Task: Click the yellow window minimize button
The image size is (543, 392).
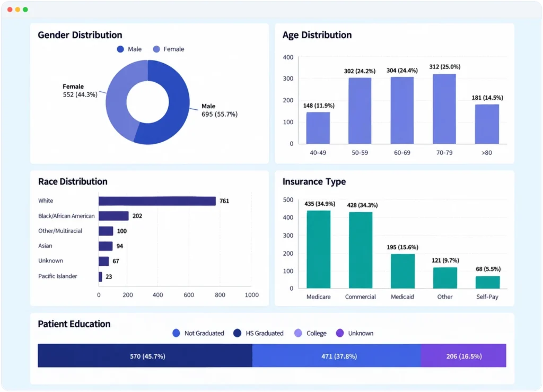Action: coord(17,10)
